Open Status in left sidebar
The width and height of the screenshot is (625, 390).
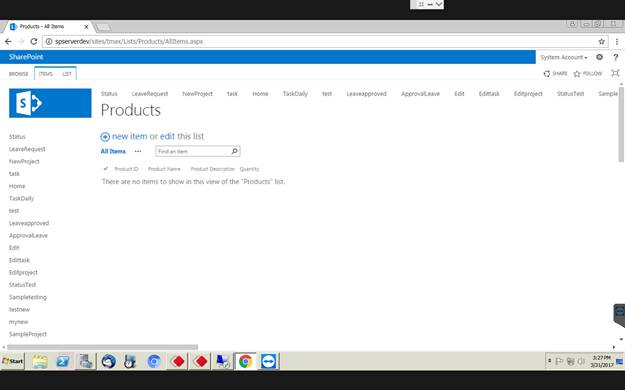[x=17, y=137]
